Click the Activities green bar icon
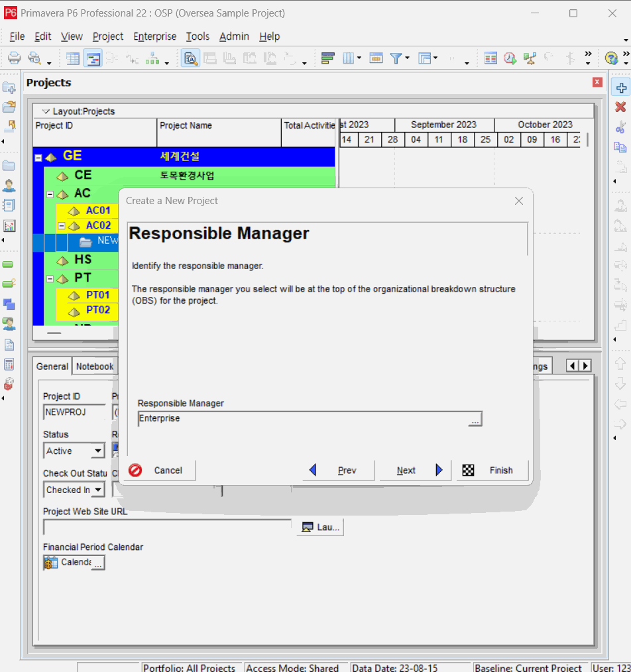Image resolution: width=631 pixels, height=672 pixels. point(8,264)
